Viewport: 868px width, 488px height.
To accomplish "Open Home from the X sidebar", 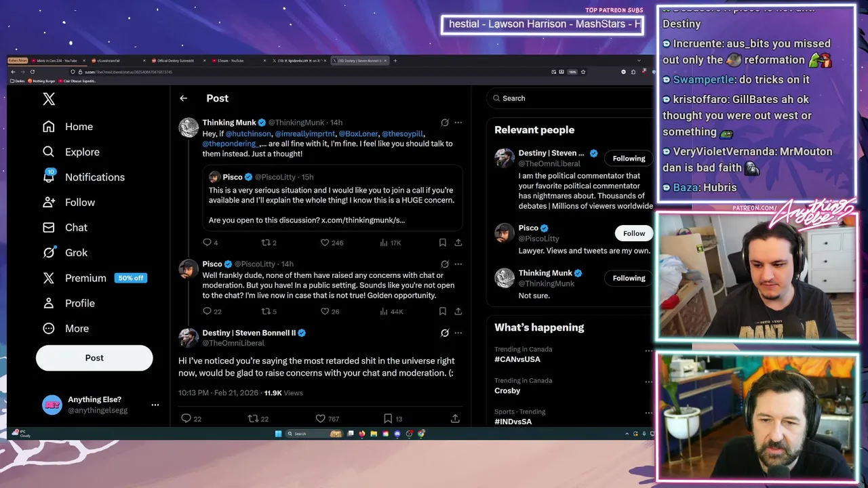I will [67, 127].
